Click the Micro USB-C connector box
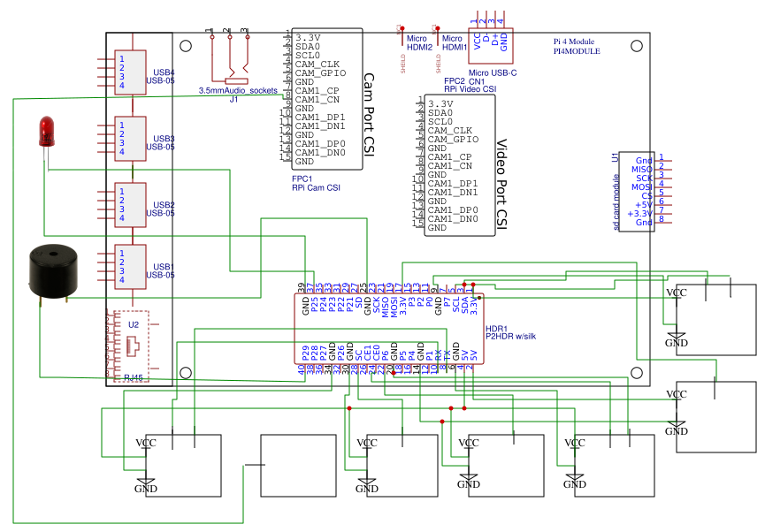765x532 pixels. 490,46
